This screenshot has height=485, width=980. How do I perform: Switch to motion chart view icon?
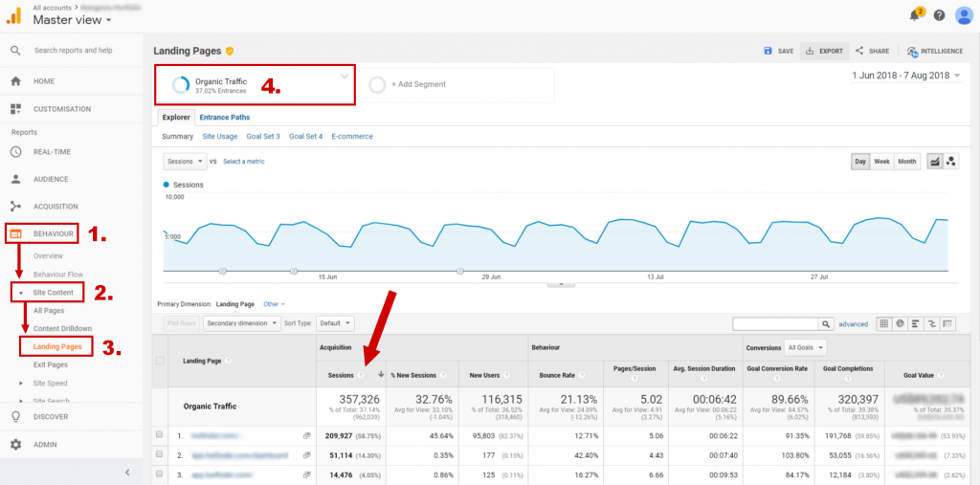coord(950,162)
